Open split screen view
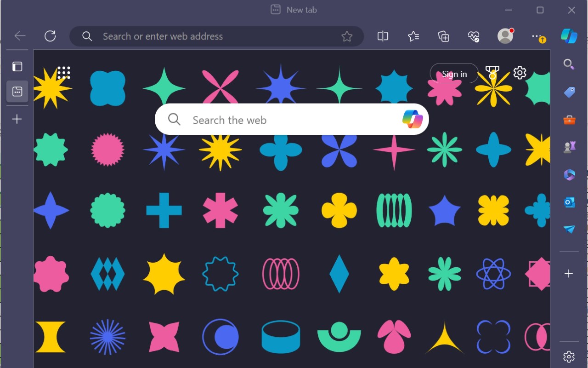 pos(383,36)
